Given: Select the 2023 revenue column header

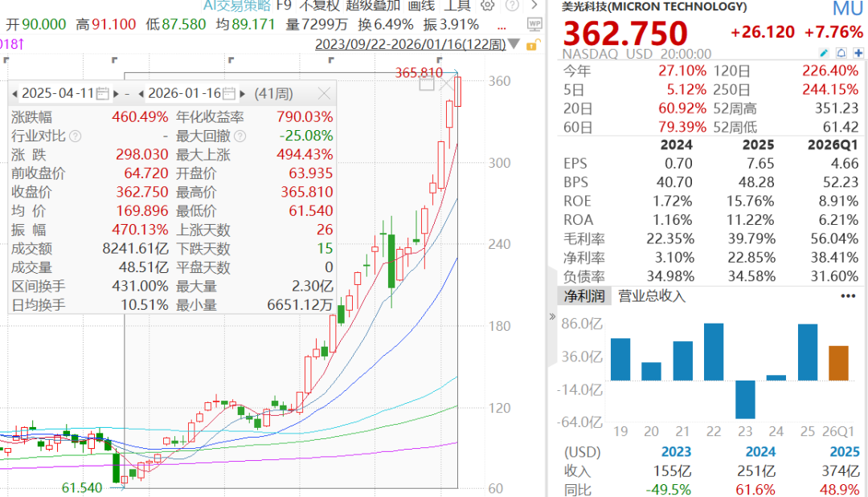Looking at the screenshot, I should (677, 452).
